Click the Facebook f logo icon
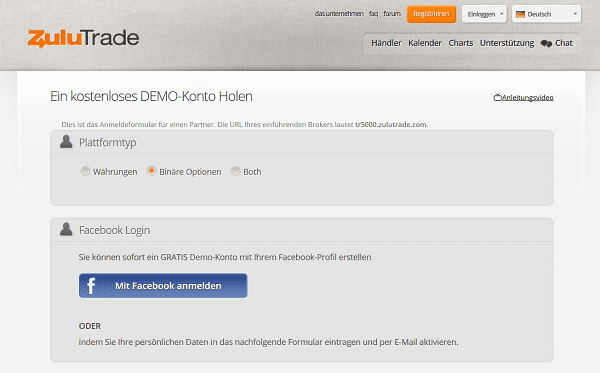The image size is (600, 373). (x=91, y=286)
